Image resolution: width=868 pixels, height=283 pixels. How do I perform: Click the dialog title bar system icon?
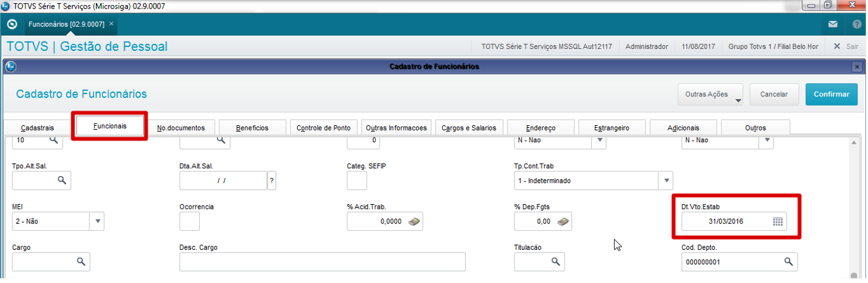pos(10,67)
